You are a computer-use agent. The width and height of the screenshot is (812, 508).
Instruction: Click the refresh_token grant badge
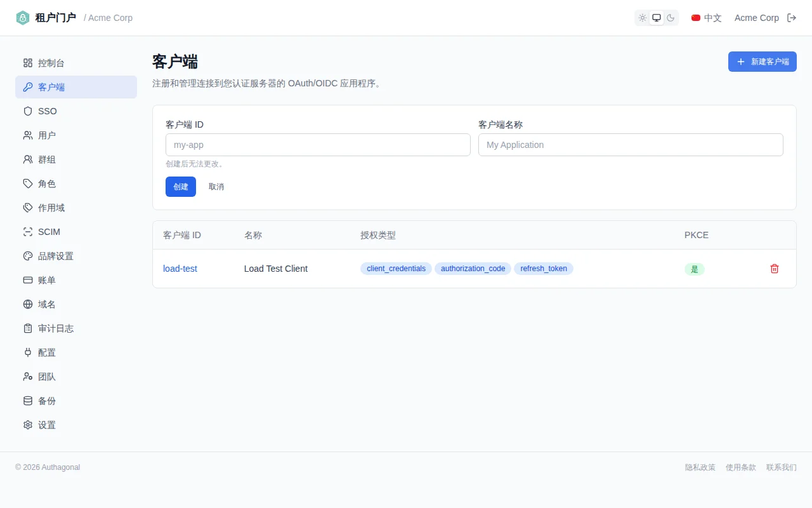point(544,269)
